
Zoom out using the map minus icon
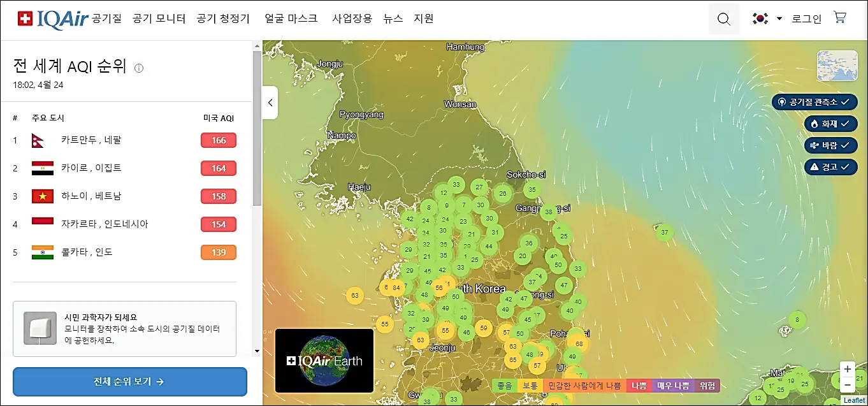pyautogui.click(x=848, y=384)
